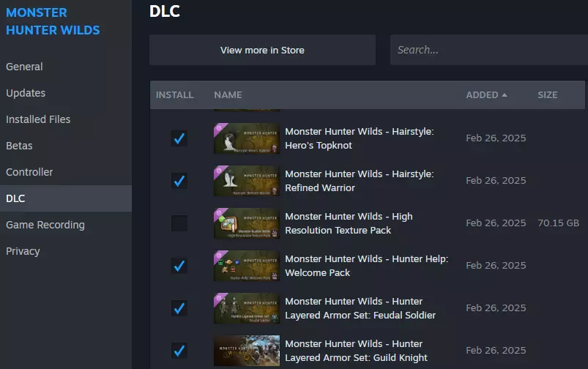Click added date of Texture Pack row
Image resolution: width=588 pixels, height=369 pixels.
(x=496, y=223)
